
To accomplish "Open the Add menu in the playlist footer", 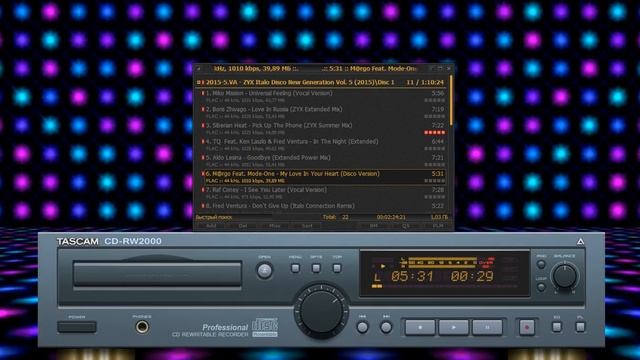I will pos(211,226).
